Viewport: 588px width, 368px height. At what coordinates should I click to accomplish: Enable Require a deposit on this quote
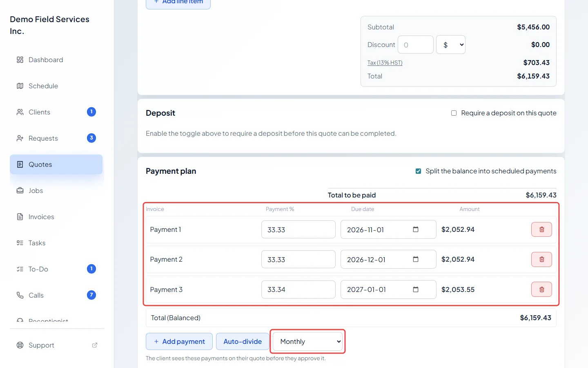coord(454,113)
